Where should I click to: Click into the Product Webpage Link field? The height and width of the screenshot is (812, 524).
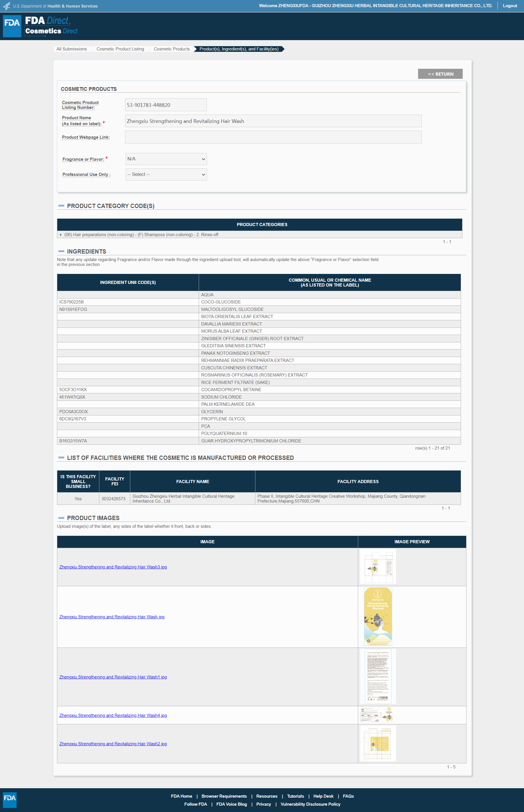(x=273, y=137)
